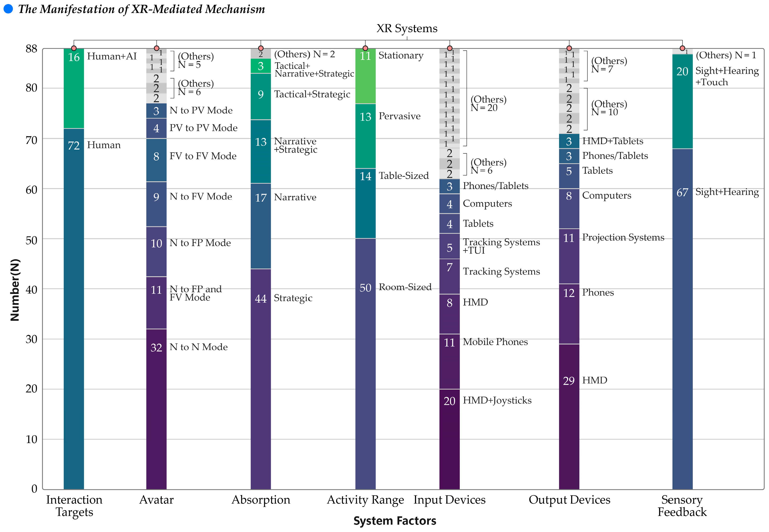
Task: Click the blue bullet dot beside the title
Action: tap(8, 9)
